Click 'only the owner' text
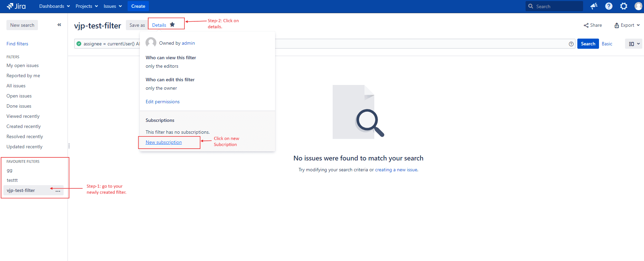This screenshot has width=644, height=261. pos(161,88)
